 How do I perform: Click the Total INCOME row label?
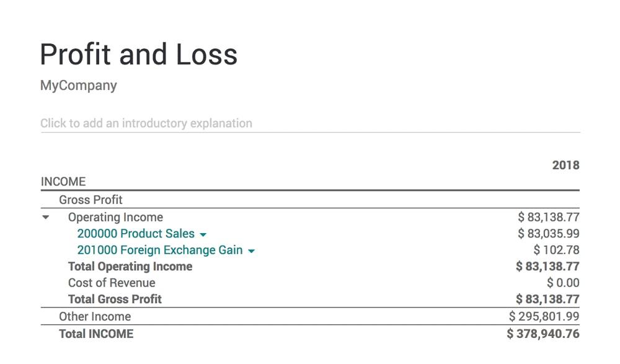(x=96, y=334)
